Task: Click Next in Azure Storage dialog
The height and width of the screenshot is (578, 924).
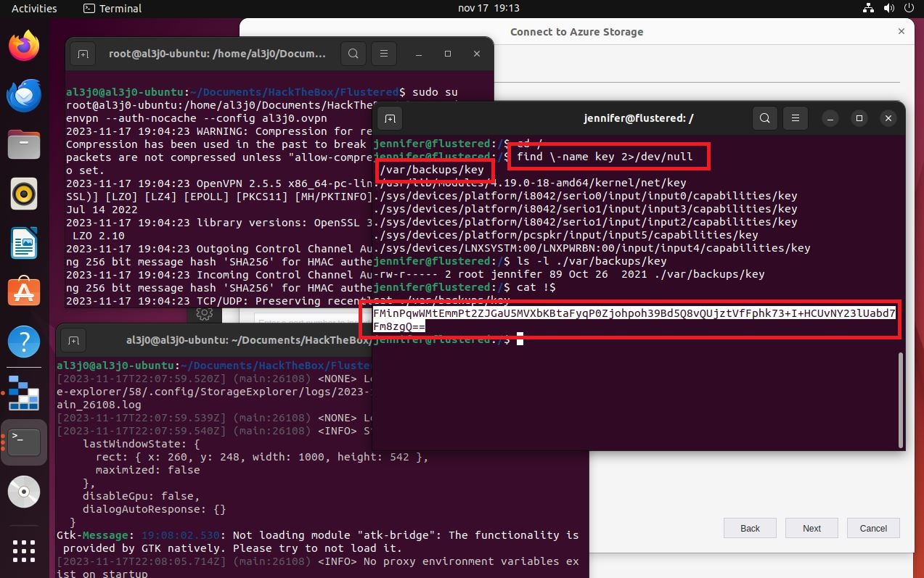Action: pos(811,528)
